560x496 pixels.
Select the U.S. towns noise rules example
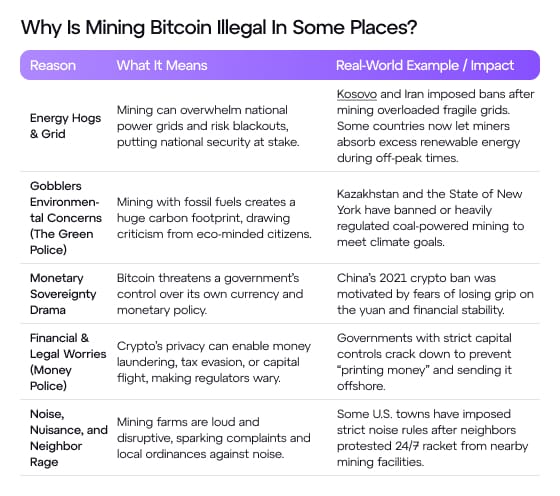(432, 437)
